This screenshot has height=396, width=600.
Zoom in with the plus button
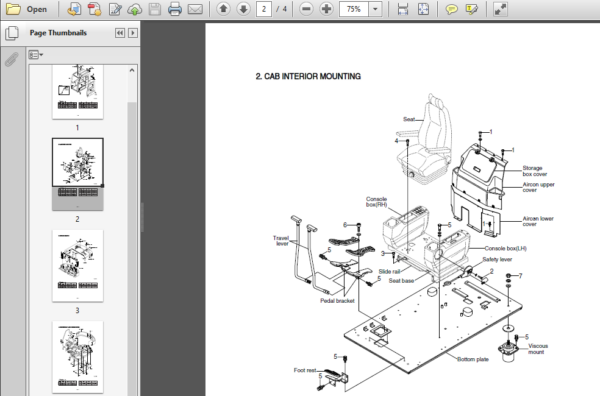[x=326, y=9]
